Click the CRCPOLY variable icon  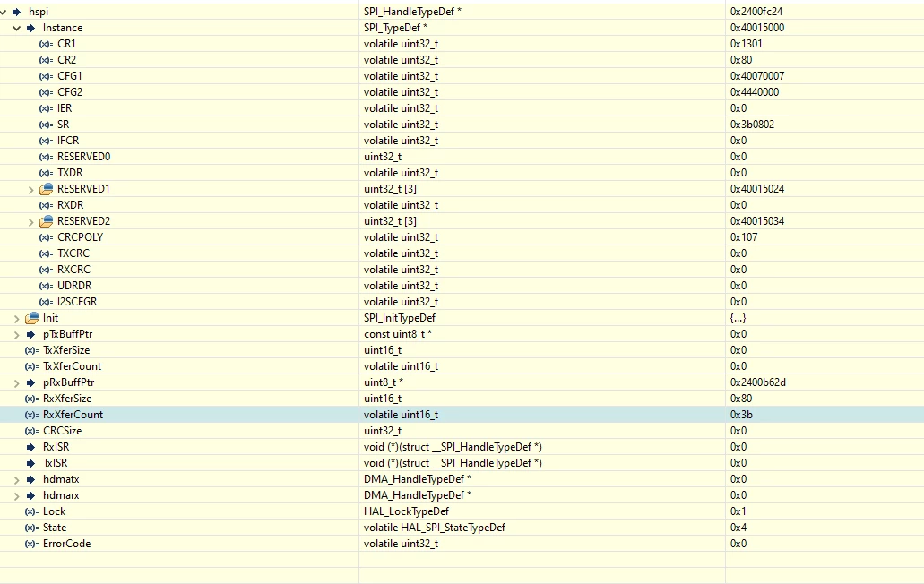click(x=46, y=238)
